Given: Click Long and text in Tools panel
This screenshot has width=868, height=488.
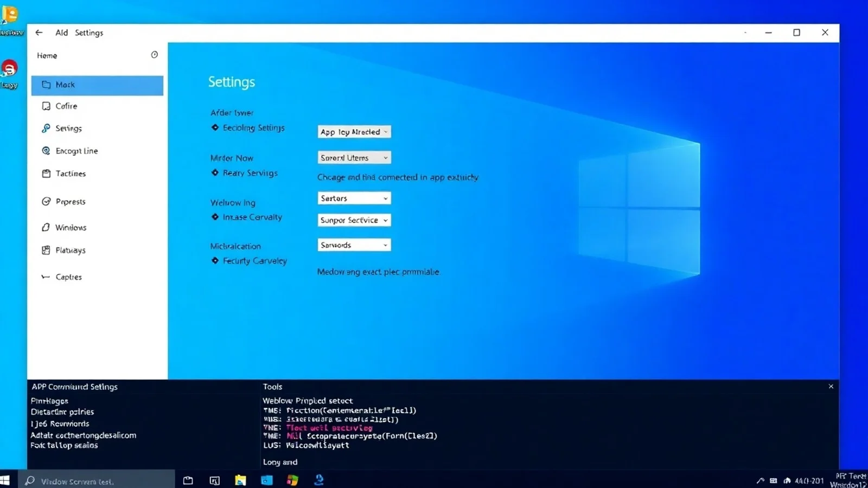Looking at the screenshot, I should point(280,462).
